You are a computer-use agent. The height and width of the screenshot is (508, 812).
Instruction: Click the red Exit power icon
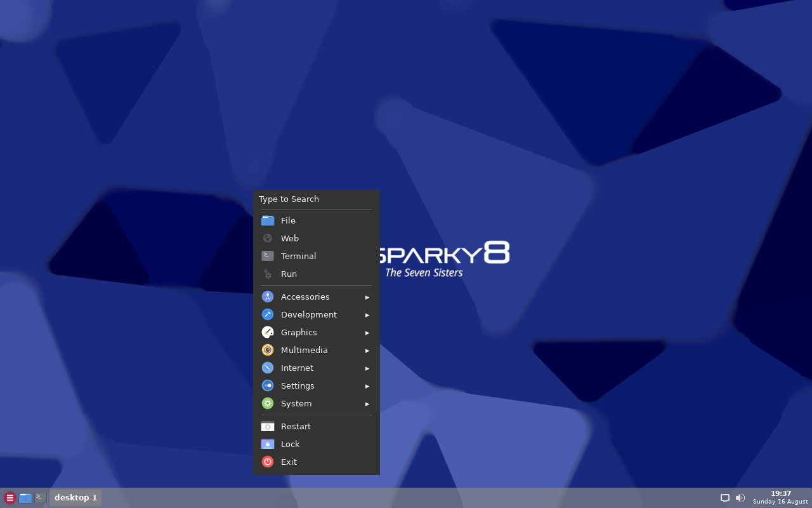point(268,462)
